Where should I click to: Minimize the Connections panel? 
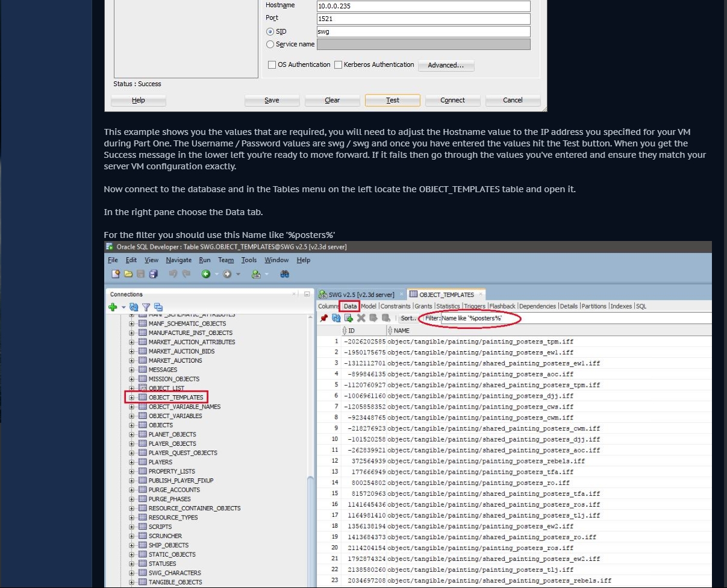point(307,294)
